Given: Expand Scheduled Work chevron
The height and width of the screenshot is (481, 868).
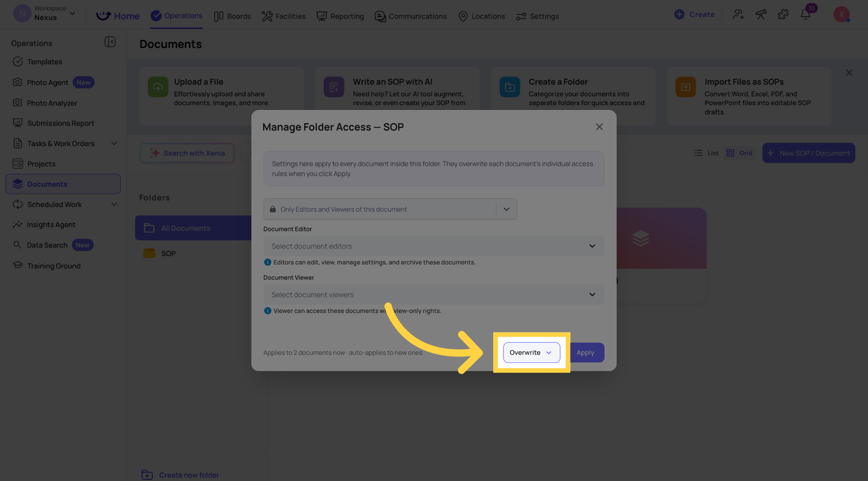Looking at the screenshot, I should pyautogui.click(x=114, y=205).
